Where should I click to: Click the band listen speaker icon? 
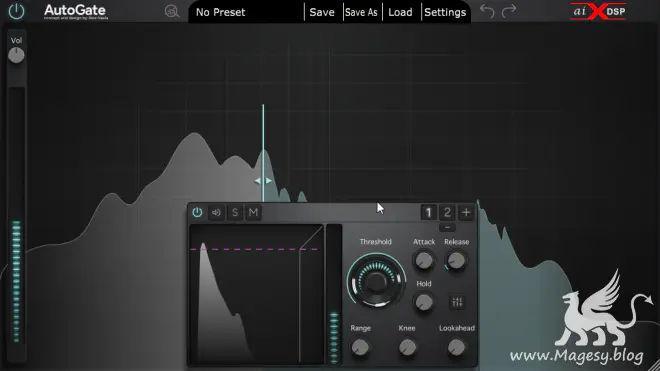pyautogui.click(x=216, y=213)
